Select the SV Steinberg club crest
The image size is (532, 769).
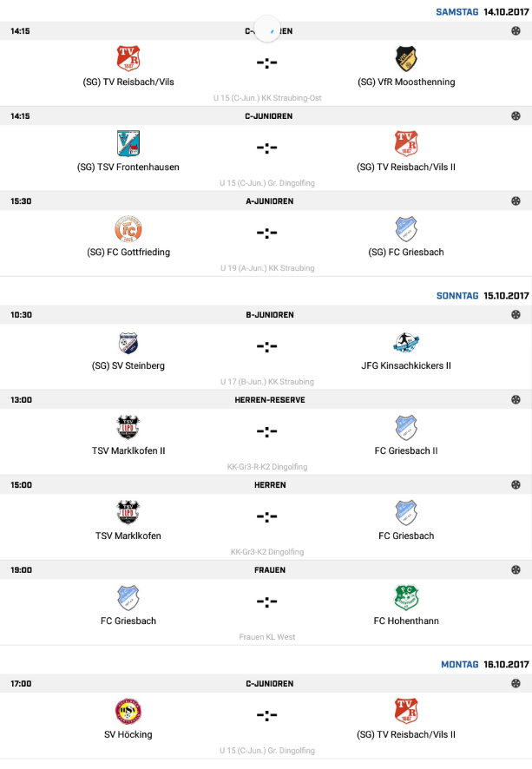pos(128,343)
